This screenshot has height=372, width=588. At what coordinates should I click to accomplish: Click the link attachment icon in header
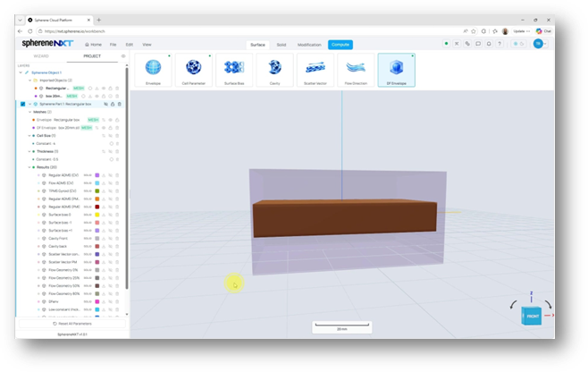[467, 44]
